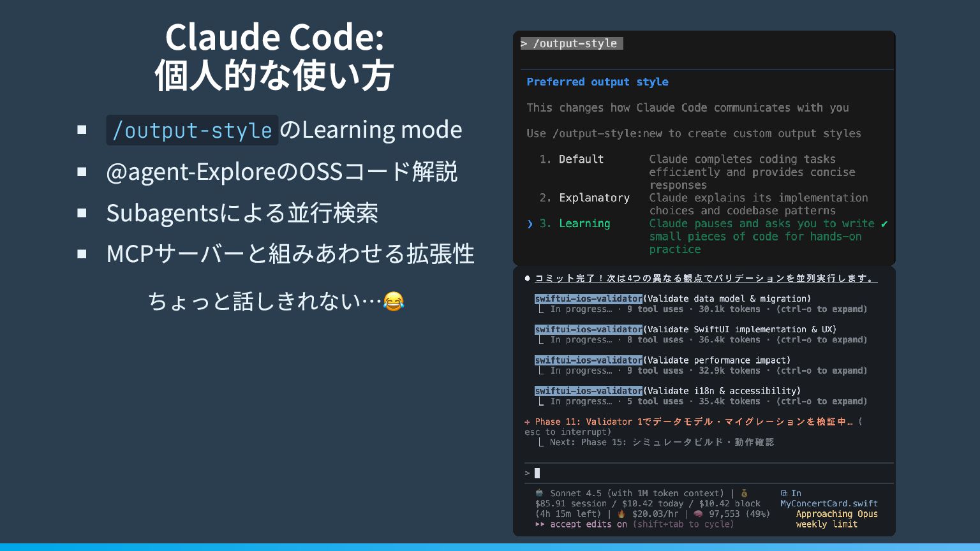Click the plus spinner icon before Phase 11
The width and height of the screenshot is (980, 551).
527,422
